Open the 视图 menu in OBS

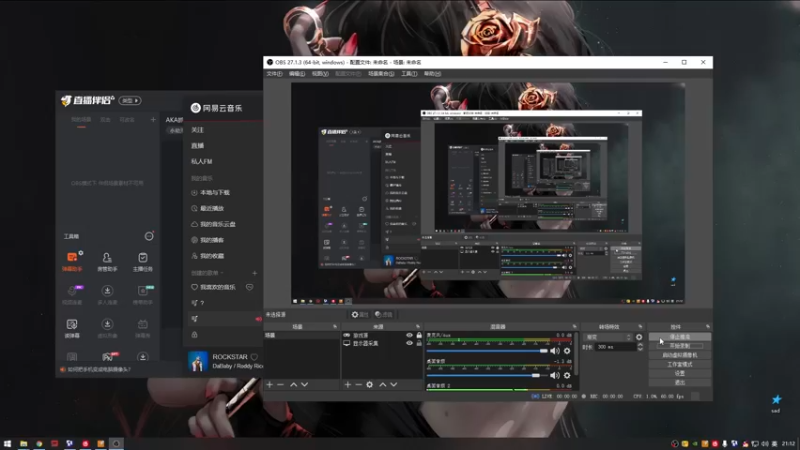coord(320,74)
